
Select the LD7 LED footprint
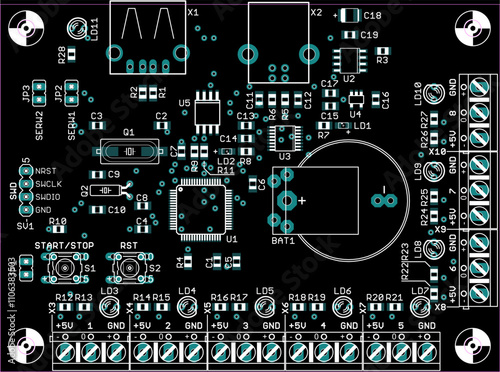point(420,307)
